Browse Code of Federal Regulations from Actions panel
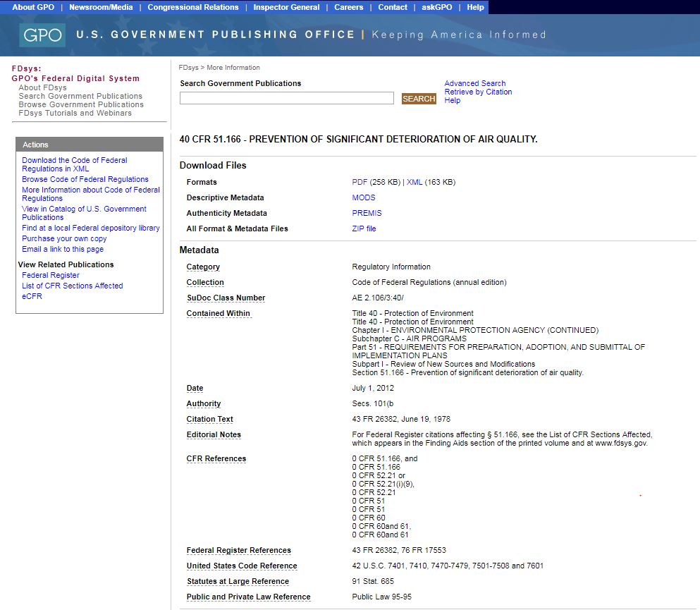 [85, 178]
